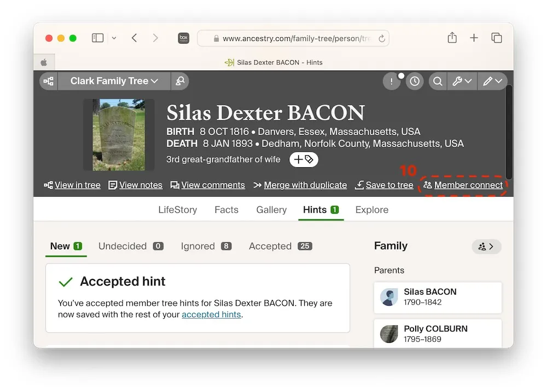Click the View in tree link
The height and width of the screenshot is (392, 547).
click(72, 185)
